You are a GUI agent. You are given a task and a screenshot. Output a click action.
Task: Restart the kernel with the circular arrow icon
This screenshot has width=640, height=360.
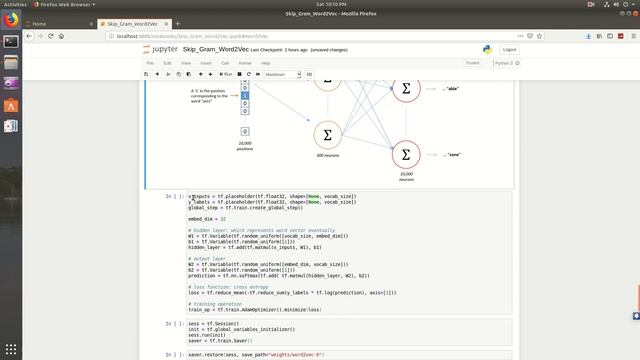249,74
